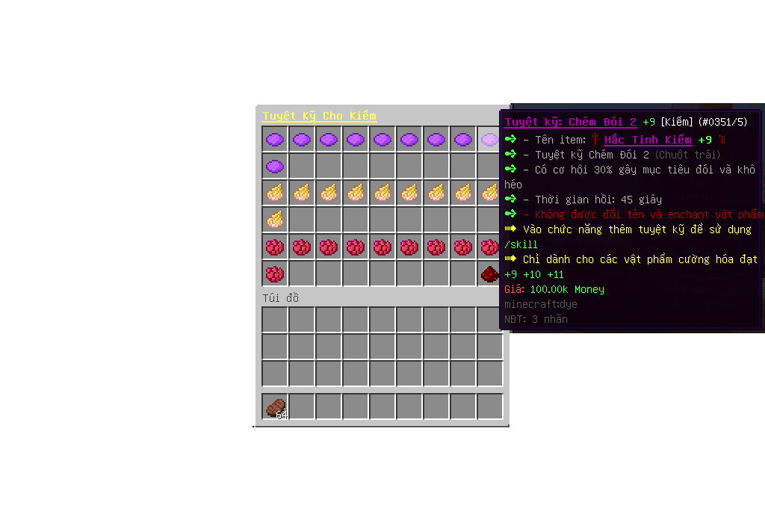
Task: Select the first purple dye in top row
Action: click(x=275, y=140)
